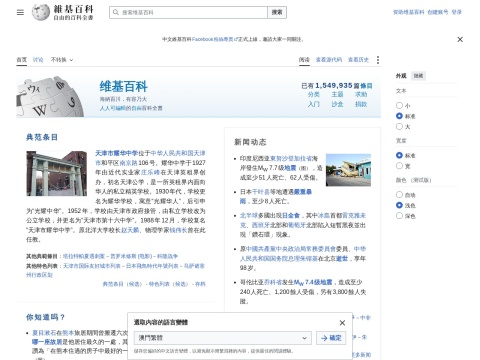Open the 求助 help link
This screenshot has height=360, width=480.
pyautogui.click(x=361, y=94)
